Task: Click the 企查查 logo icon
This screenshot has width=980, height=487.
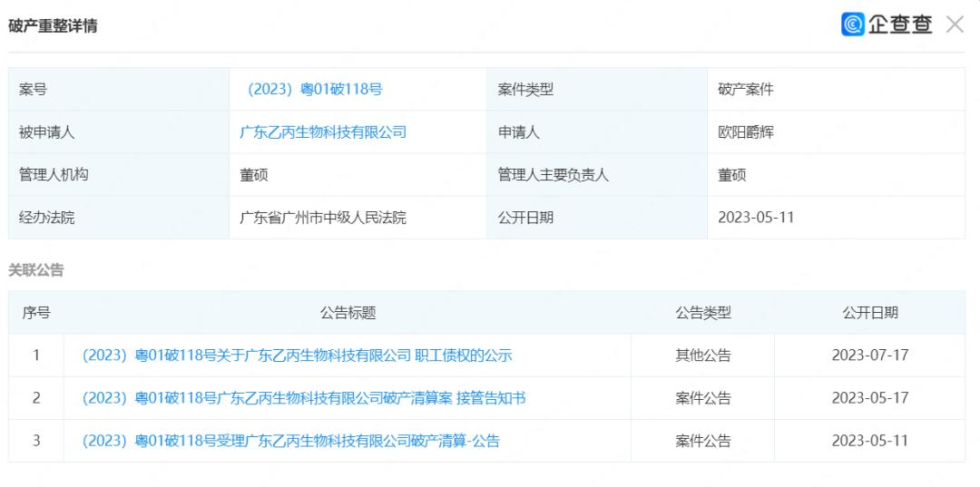Action: (x=852, y=24)
